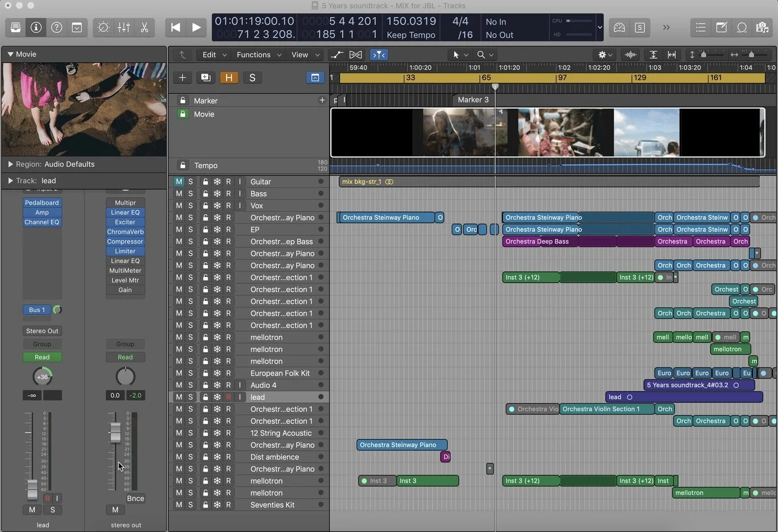
Task: Expand the Region: Audio Defaults disclosure triangle
Action: (x=10, y=164)
